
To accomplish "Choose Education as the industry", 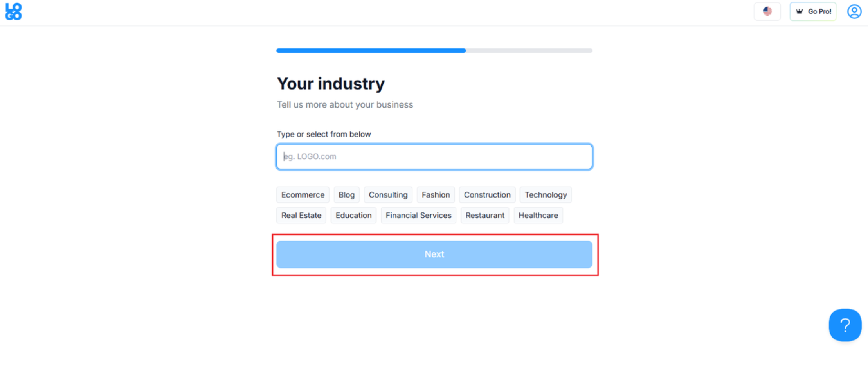I will (x=353, y=216).
